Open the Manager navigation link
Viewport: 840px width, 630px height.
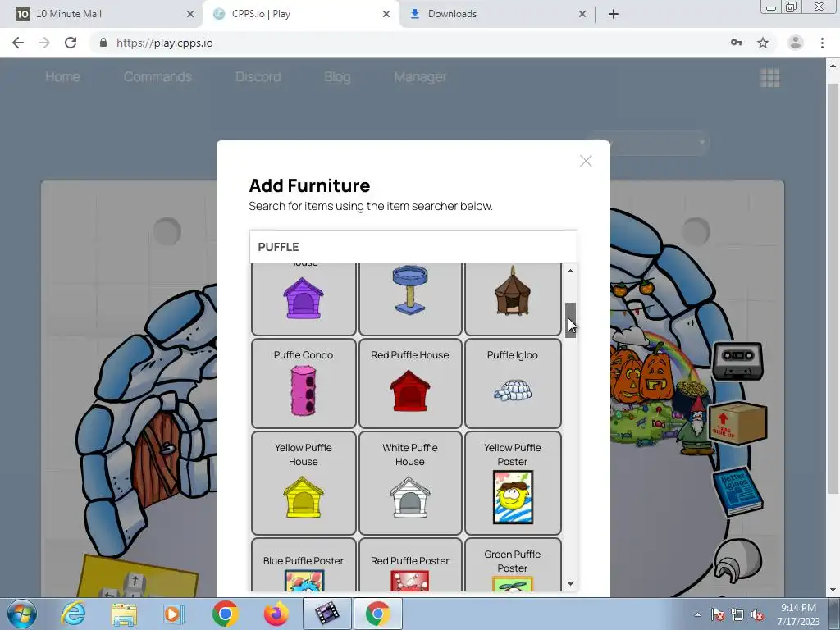pyautogui.click(x=420, y=77)
